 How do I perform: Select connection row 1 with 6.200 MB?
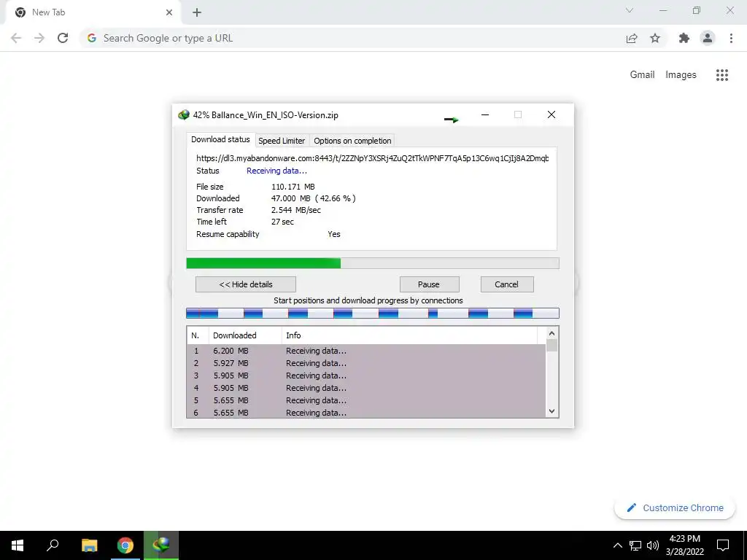click(366, 351)
